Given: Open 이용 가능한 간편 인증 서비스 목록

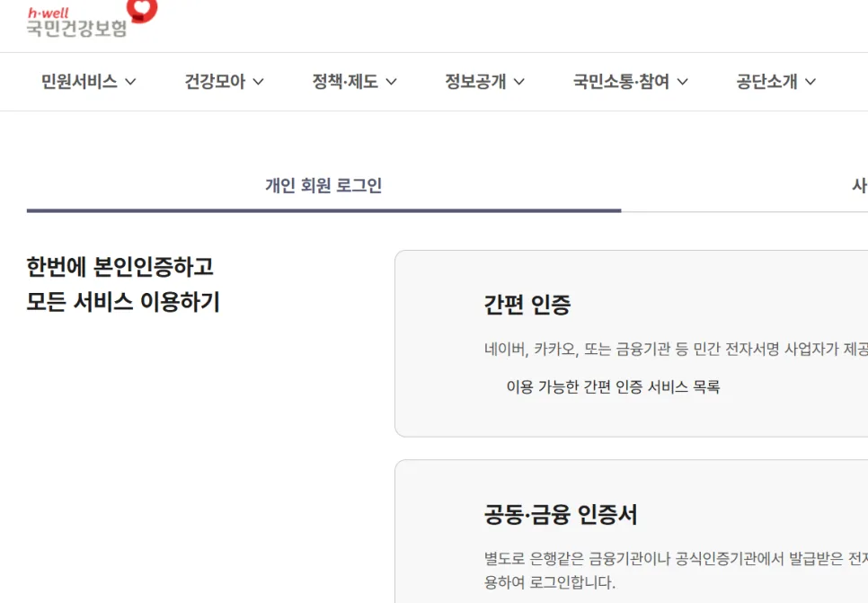Looking at the screenshot, I should pos(613,386).
